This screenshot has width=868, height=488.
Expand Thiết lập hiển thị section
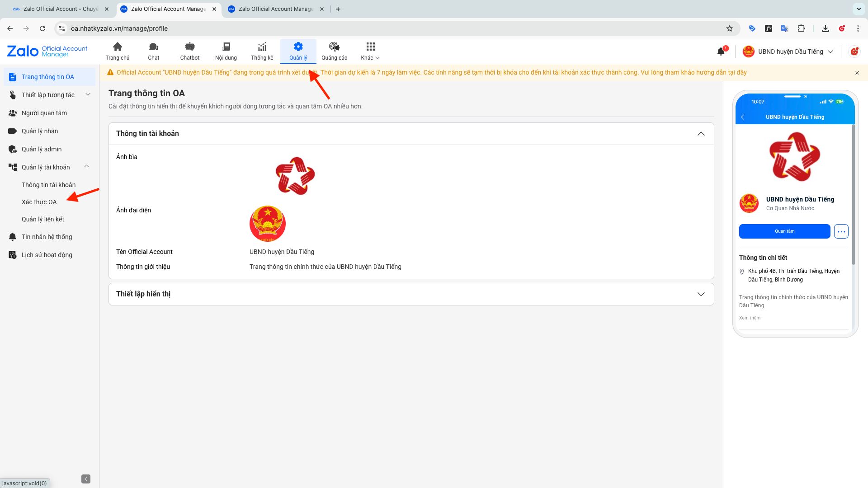click(701, 294)
